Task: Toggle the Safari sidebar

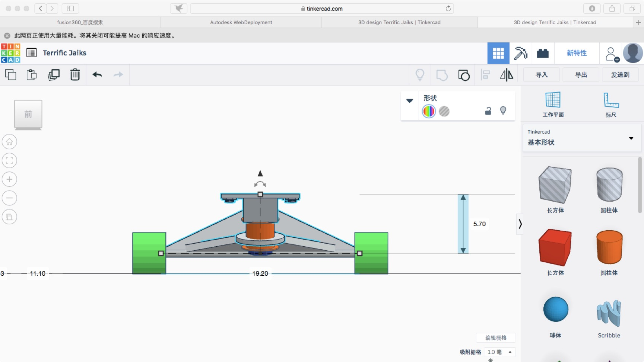Action: coord(70,8)
